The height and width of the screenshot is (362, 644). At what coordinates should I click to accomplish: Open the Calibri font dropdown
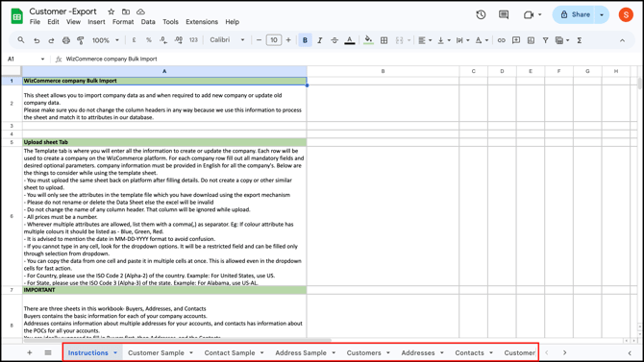[227, 39]
